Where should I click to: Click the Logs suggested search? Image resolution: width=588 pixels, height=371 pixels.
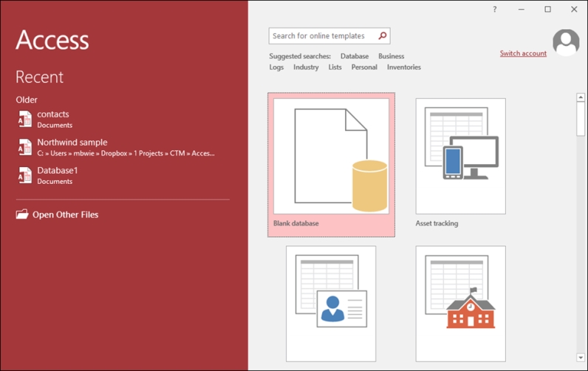click(276, 67)
